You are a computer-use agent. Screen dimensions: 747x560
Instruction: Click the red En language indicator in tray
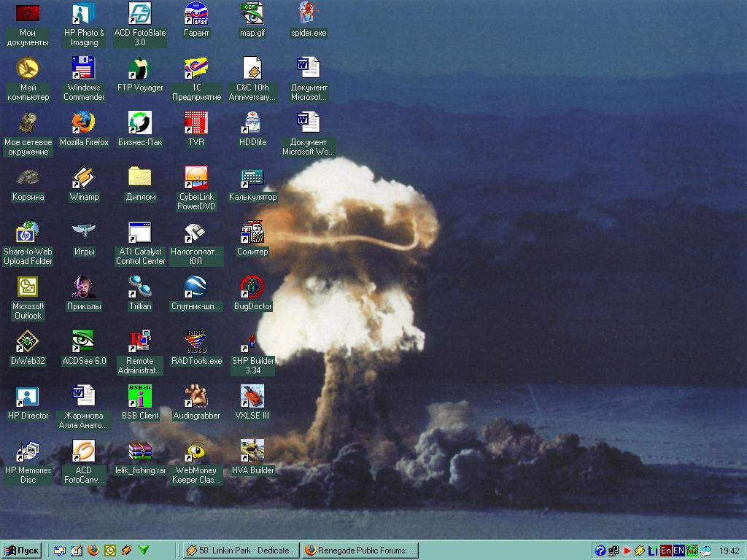[x=666, y=551]
